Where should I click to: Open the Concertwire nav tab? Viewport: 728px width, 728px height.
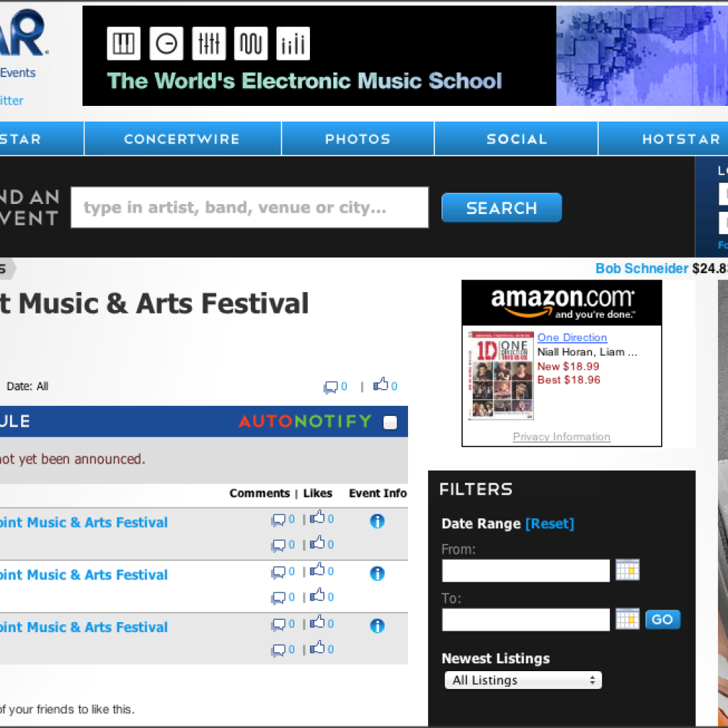click(182, 139)
